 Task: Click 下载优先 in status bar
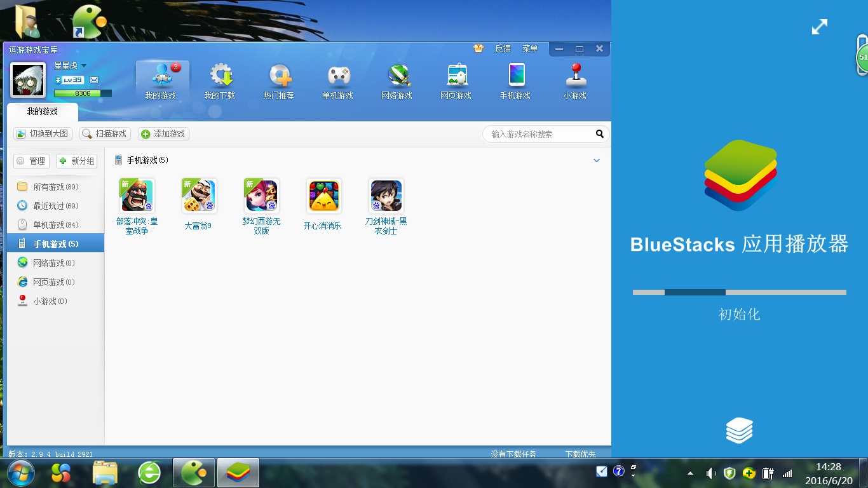pyautogui.click(x=581, y=454)
